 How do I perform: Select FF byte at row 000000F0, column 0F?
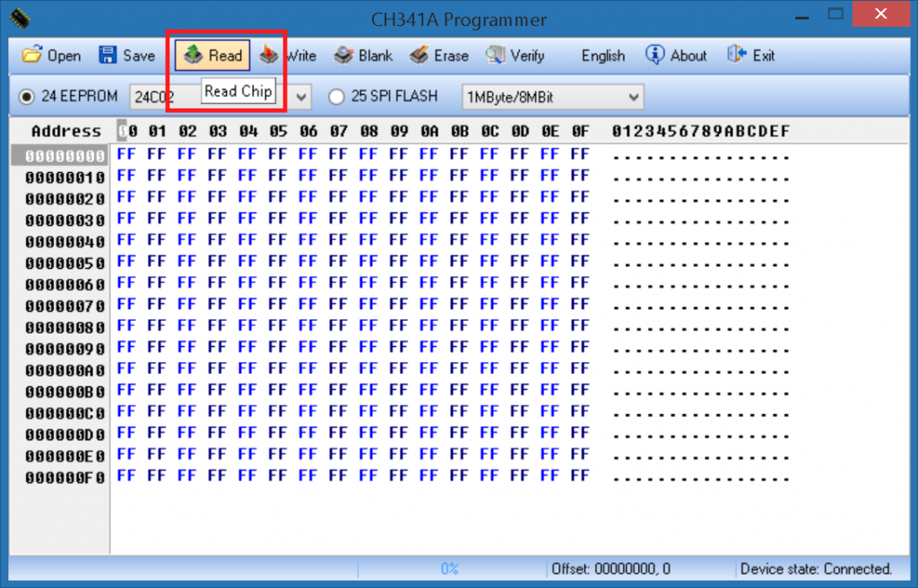click(x=580, y=476)
